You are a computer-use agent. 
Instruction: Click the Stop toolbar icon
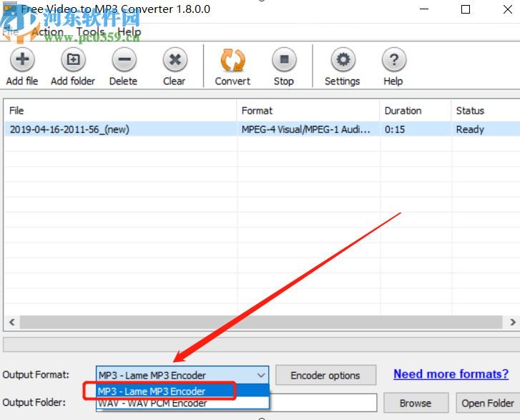pos(284,59)
